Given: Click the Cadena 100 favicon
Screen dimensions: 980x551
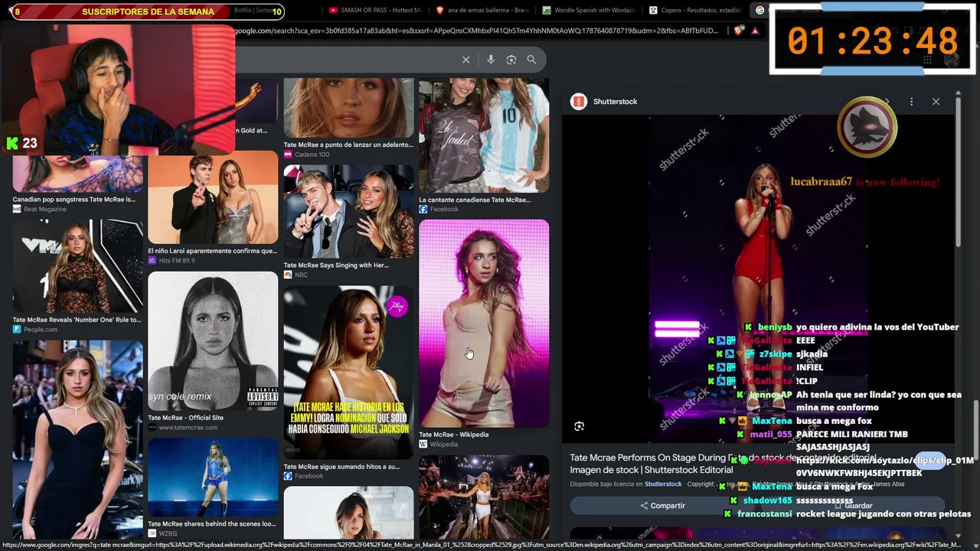Looking at the screenshot, I should [x=288, y=155].
